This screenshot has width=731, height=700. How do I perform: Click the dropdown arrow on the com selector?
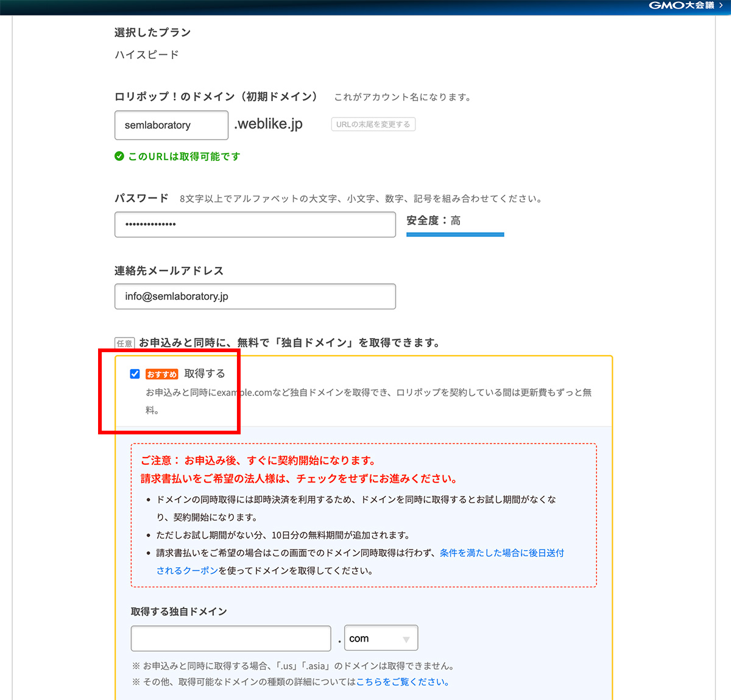click(406, 638)
